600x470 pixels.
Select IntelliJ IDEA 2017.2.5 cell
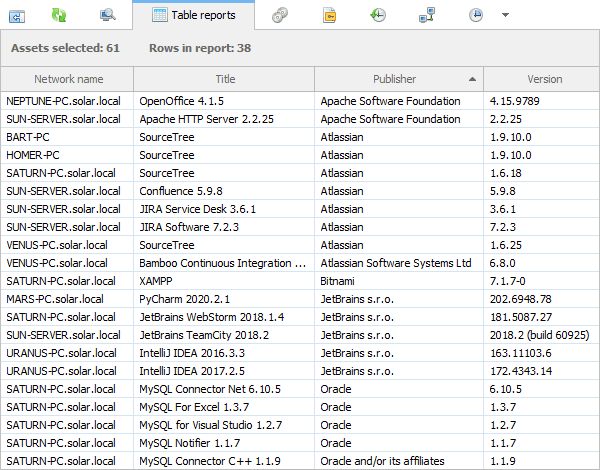click(224, 371)
